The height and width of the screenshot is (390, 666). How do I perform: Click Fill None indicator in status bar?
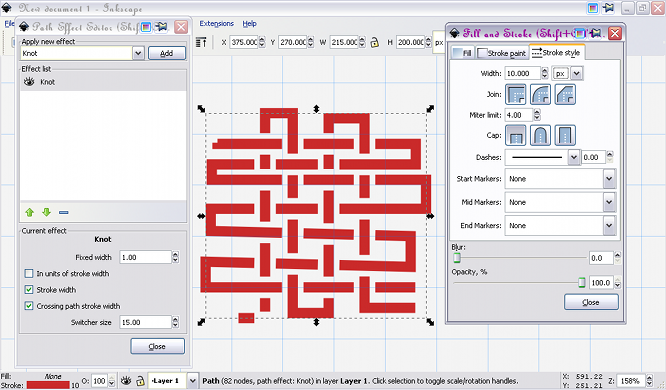click(53, 376)
